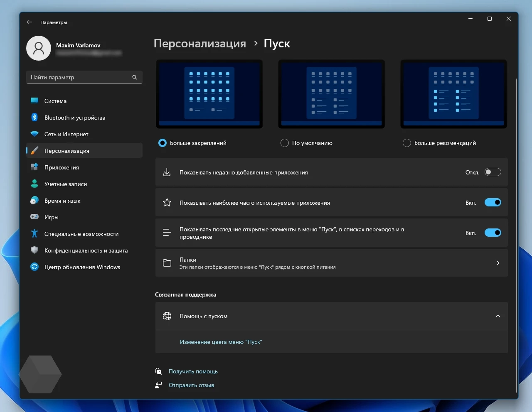The width and height of the screenshot is (532, 412).
Task: Go to Сеть и Интернет settings
Action: [84, 134]
